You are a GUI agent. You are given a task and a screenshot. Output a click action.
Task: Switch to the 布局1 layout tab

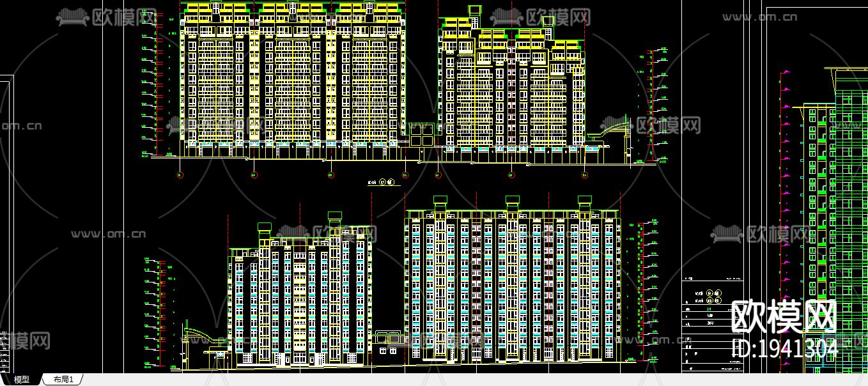coord(65,378)
